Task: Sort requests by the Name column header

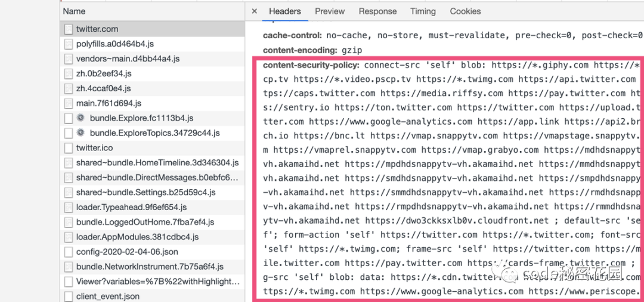Action: [152, 11]
